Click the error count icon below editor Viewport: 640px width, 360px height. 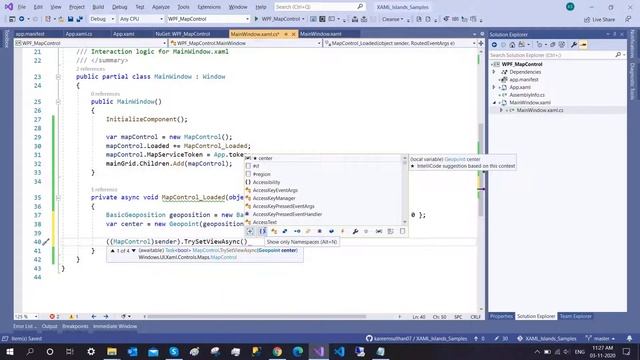click(52, 316)
